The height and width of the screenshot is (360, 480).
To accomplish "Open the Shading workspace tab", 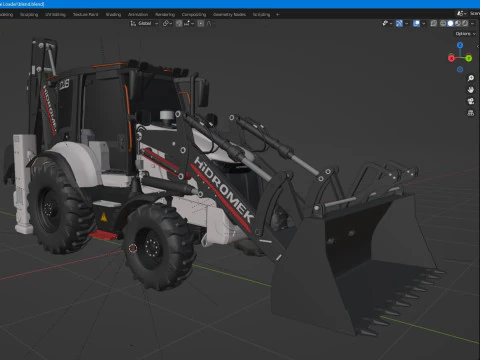I will [113, 14].
